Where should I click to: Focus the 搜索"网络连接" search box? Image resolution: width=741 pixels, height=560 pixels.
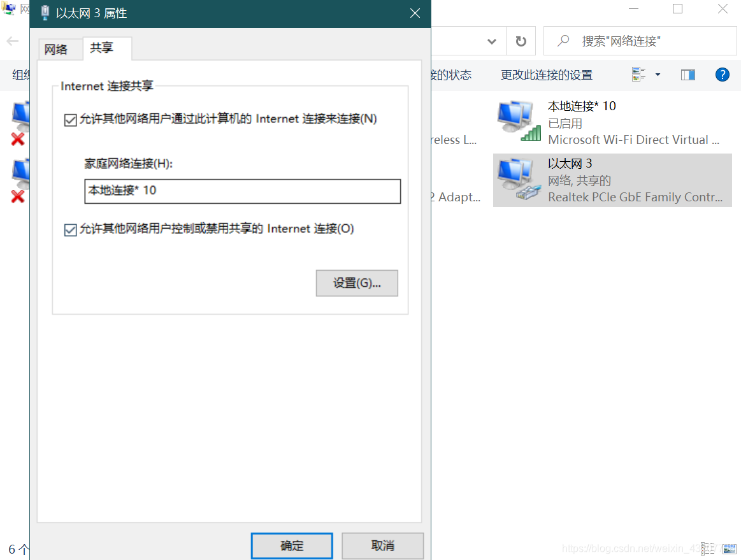click(640, 41)
